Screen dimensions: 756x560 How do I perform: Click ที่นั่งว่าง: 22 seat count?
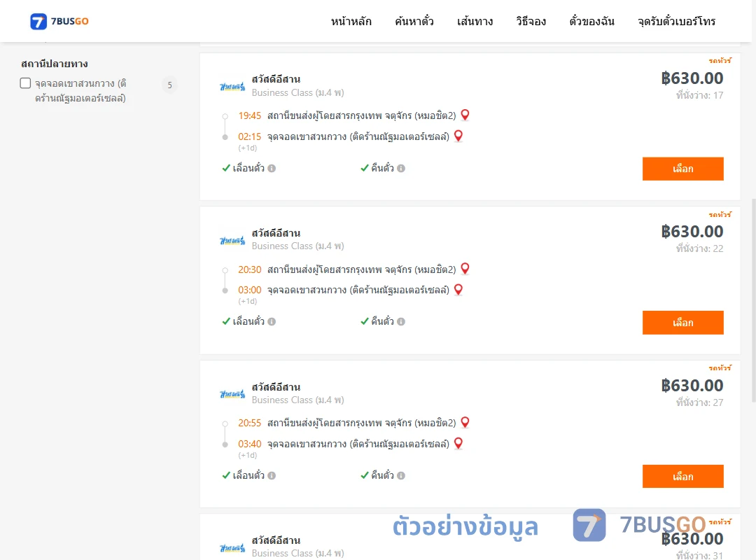[699, 248]
